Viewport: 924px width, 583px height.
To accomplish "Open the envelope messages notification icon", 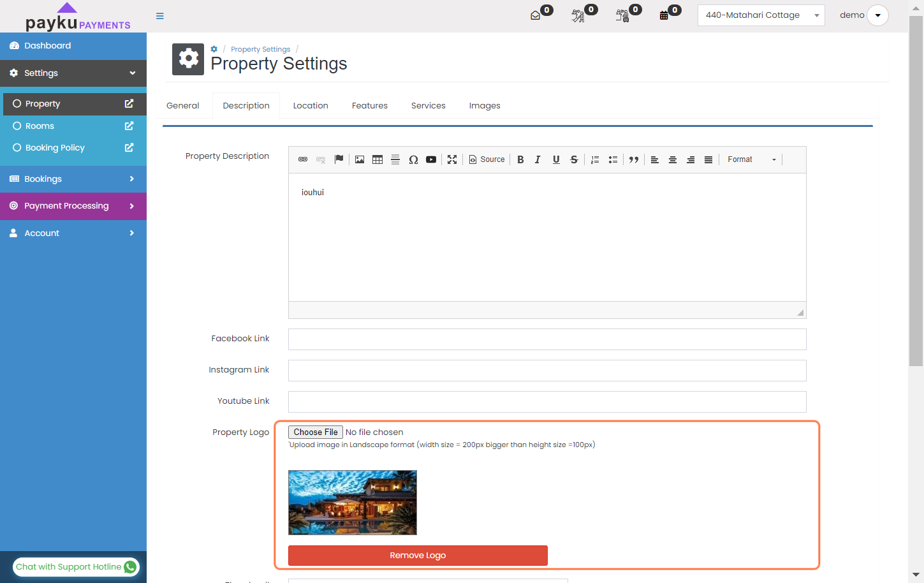I will pos(536,15).
